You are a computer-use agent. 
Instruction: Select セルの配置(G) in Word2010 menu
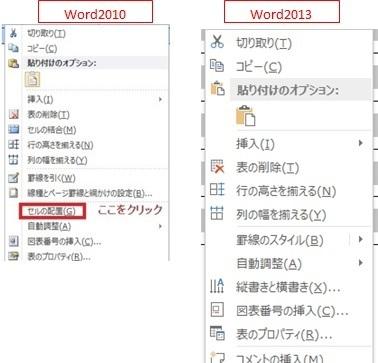[52, 211]
